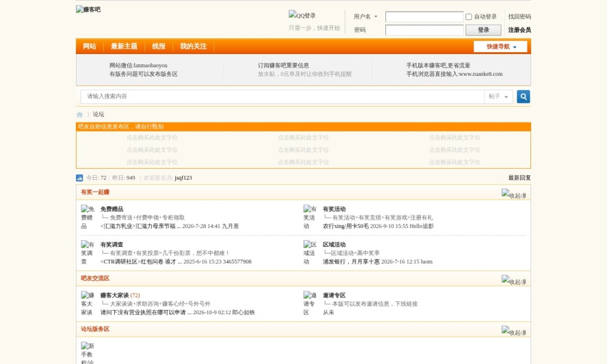
Task: Open user luom profile
Action: (x=426, y=262)
